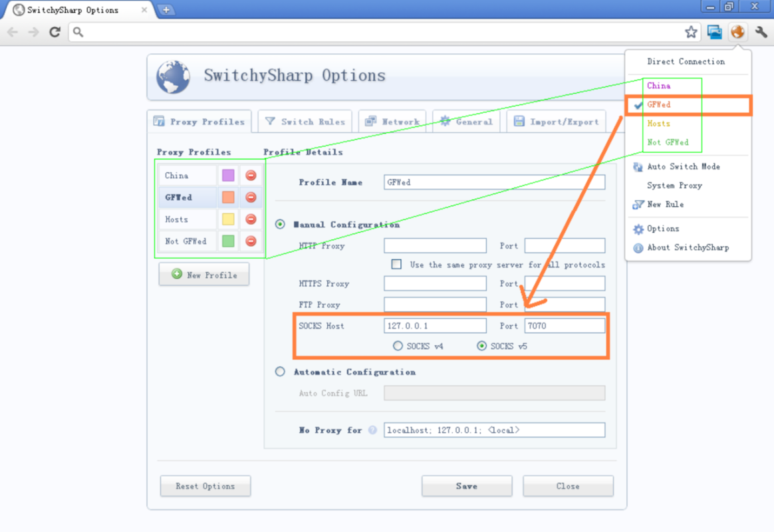Image resolution: width=774 pixels, height=532 pixels.
Task: Click the SwitchySharp globe logo
Action: point(174,77)
